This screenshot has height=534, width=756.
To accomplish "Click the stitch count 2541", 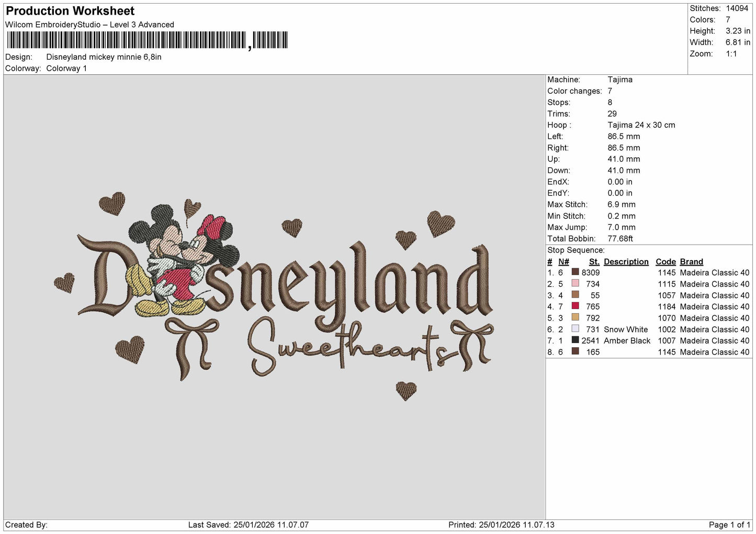I will (591, 340).
